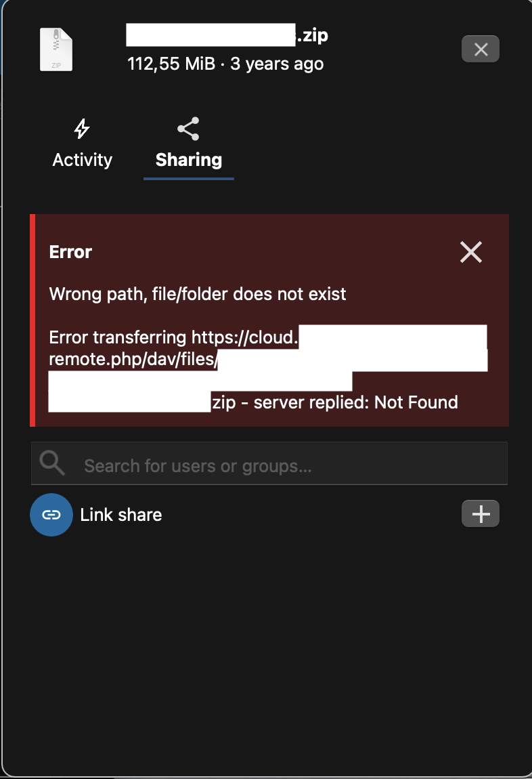The width and height of the screenshot is (532, 779).
Task: Click the Link share label
Action: click(x=121, y=515)
